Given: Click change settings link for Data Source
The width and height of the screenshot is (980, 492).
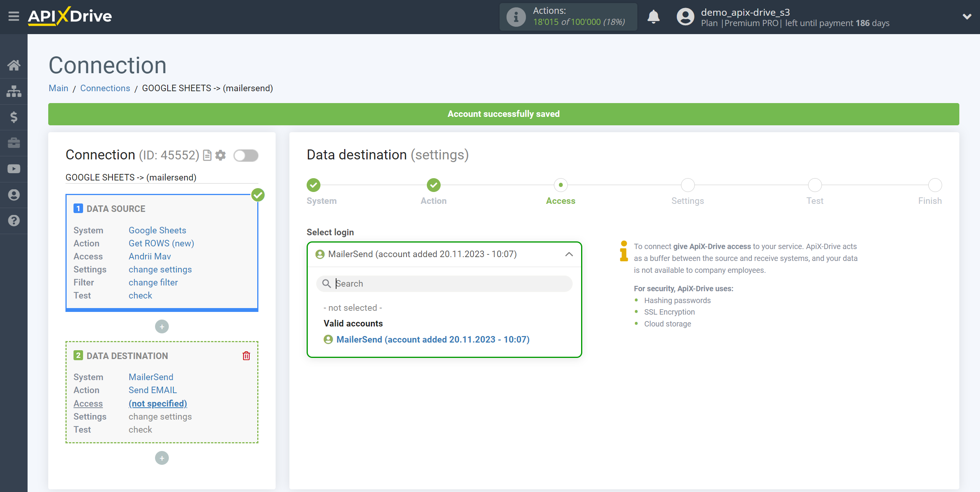Looking at the screenshot, I should [160, 269].
